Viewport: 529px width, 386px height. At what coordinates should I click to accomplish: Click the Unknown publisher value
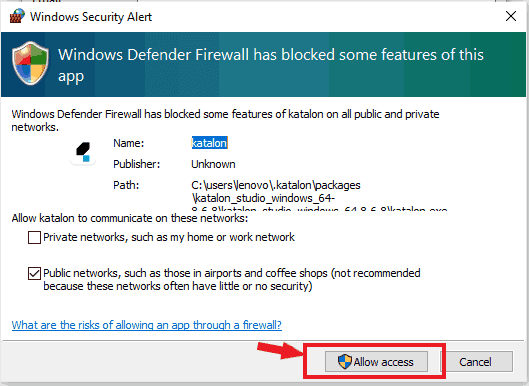pyautogui.click(x=213, y=164)
